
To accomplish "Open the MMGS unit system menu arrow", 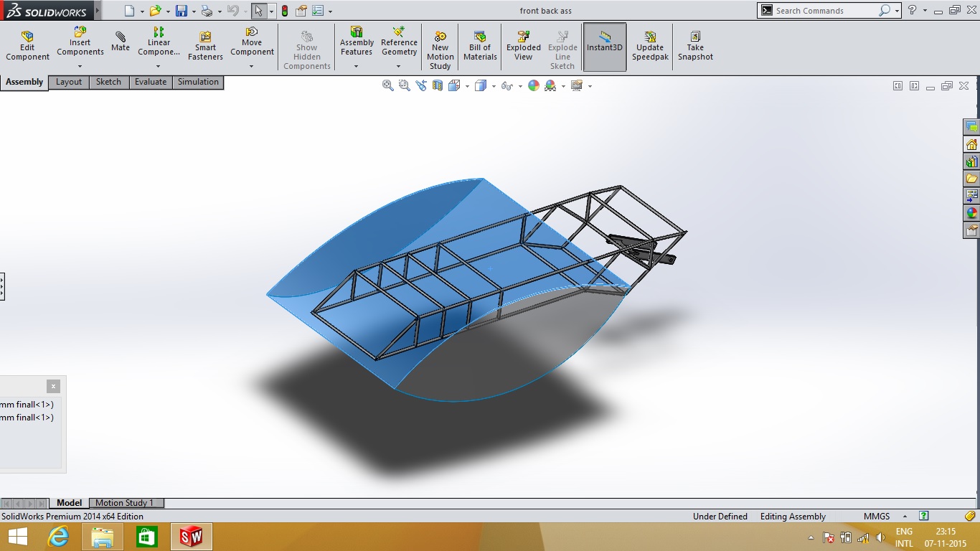I will point(905,517).
